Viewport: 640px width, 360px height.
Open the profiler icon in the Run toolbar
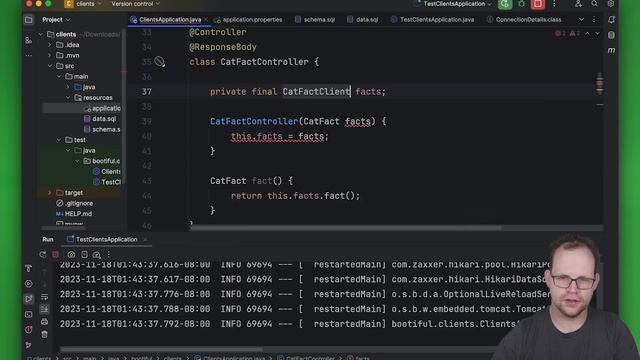click(97, 255)
